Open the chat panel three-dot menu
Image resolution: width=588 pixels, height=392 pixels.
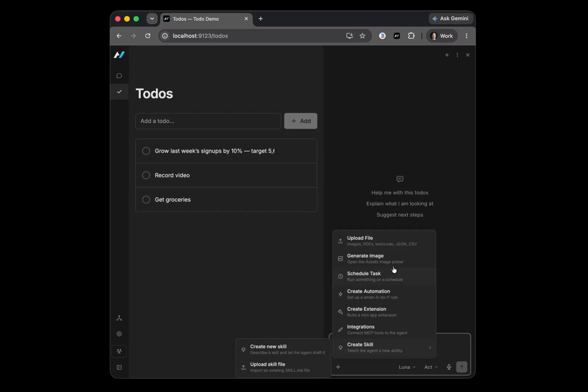pyautogui.click(x=457, y=55)
